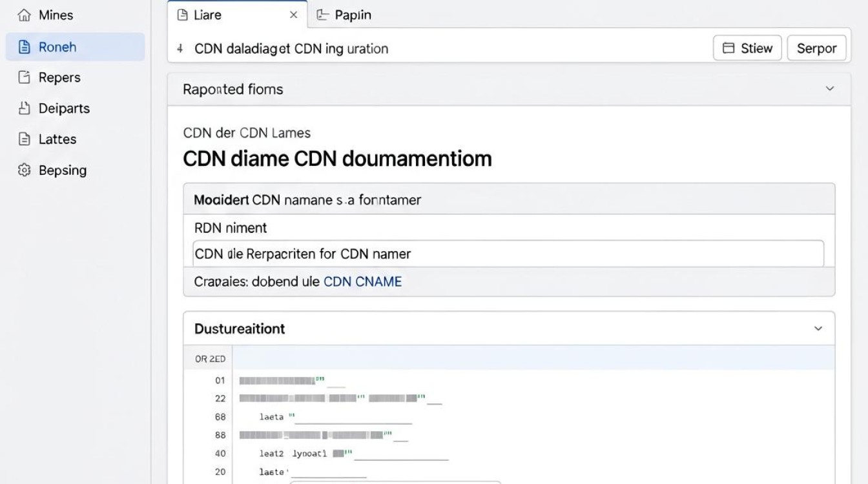Click the home icon beside Mines
The height and width of the screenshot is (484, 868).
[x=25, y=15]
